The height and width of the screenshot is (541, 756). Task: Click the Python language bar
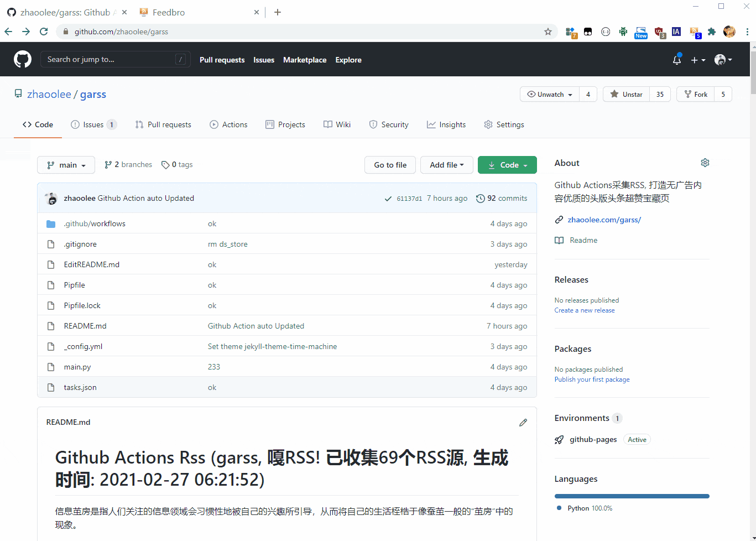[x=632, y=496]
